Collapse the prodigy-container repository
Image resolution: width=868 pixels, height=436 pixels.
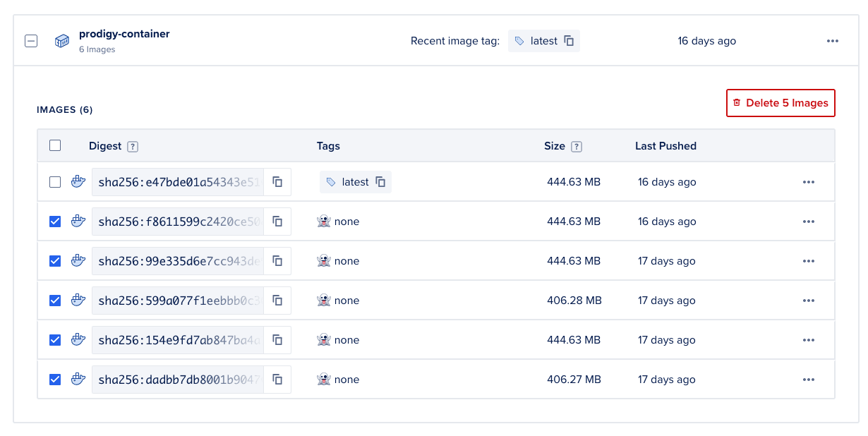click(x=31, y=41)
